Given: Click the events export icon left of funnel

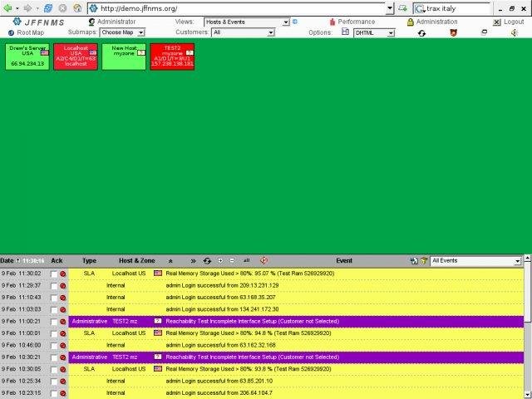Looking at the screenshot, I should tap(414, 261).
